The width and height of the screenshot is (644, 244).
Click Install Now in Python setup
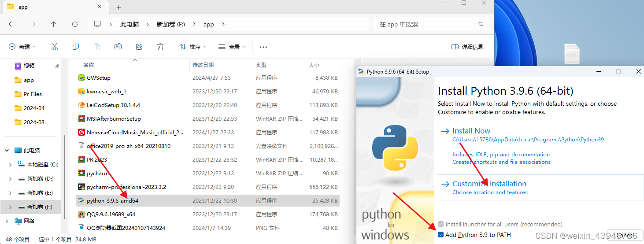coord(471,131)
